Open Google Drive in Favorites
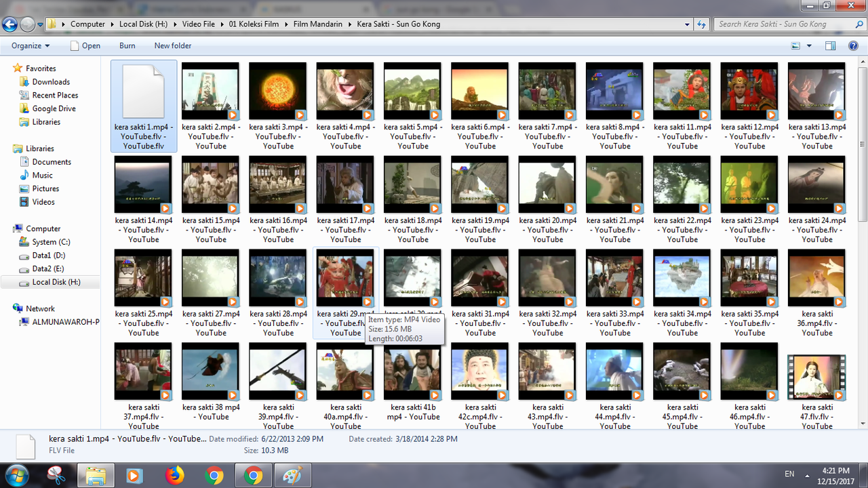The image size is (868, 488). (x=54, y=108)
